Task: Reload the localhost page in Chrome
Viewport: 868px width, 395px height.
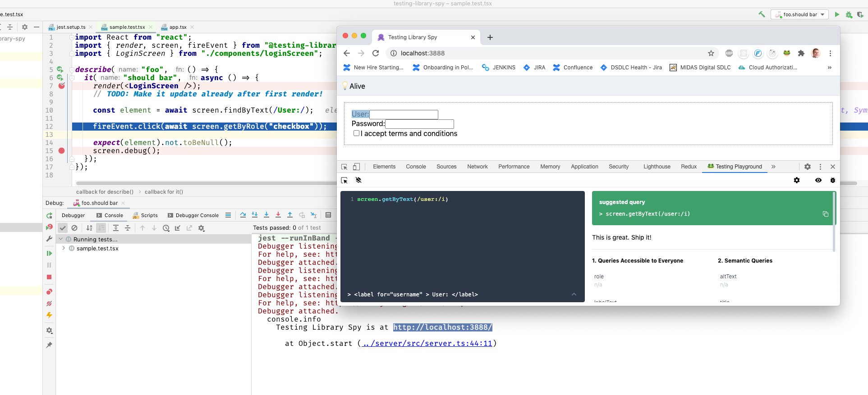Action: 376,53
